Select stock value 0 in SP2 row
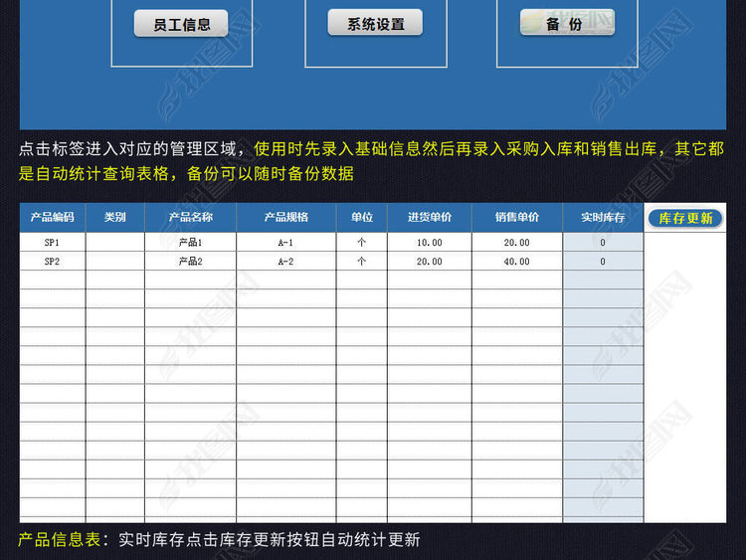 [603, 262]
